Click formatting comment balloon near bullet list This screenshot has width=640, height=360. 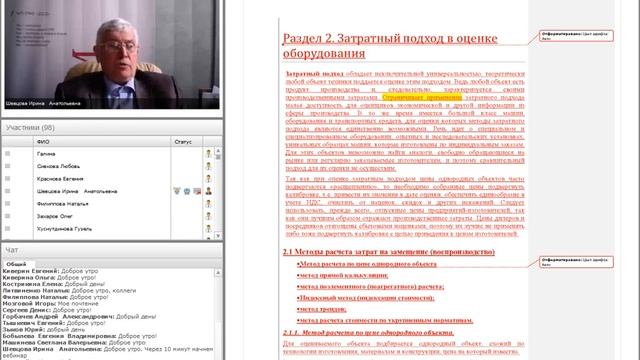[576, 262]
